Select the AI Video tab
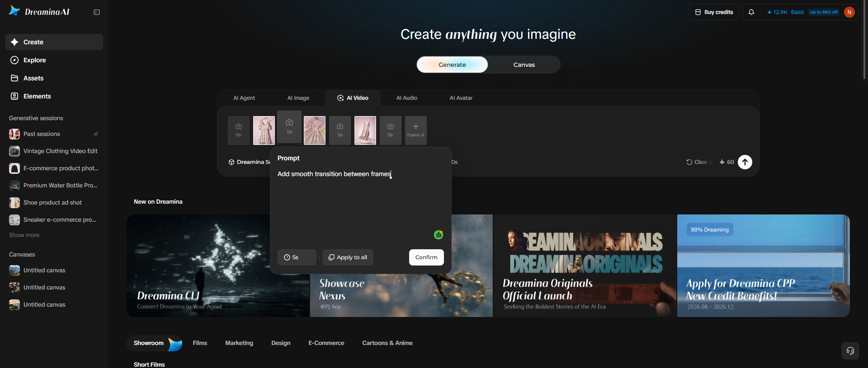868x368 pixels. pyautogui.click(x=353, y=98)
